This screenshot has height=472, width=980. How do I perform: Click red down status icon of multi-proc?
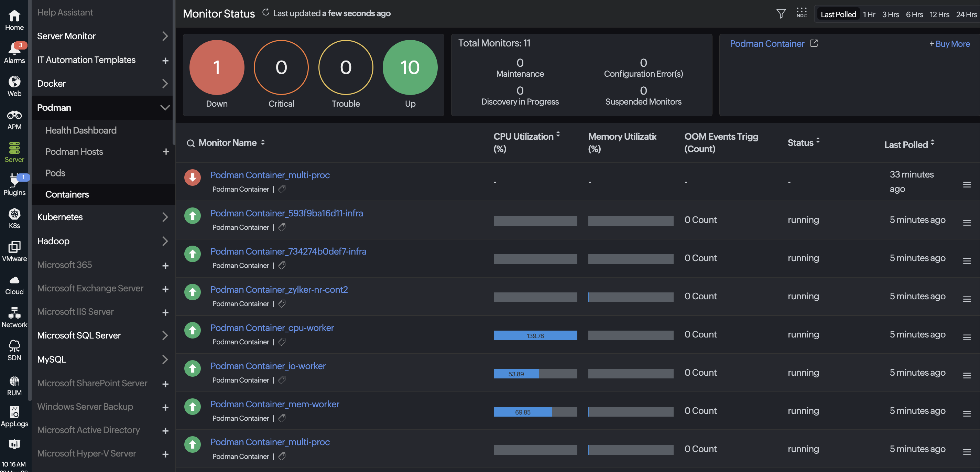click(x=193, y=178)
